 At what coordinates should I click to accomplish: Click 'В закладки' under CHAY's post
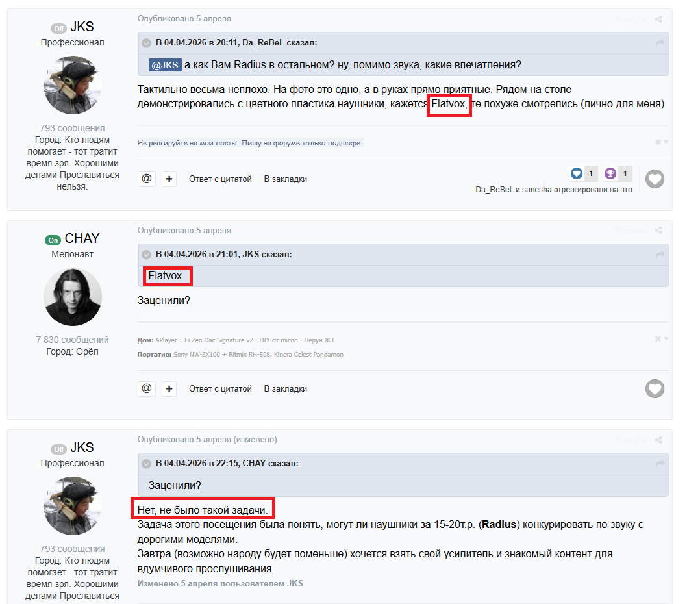coord(285,388)
